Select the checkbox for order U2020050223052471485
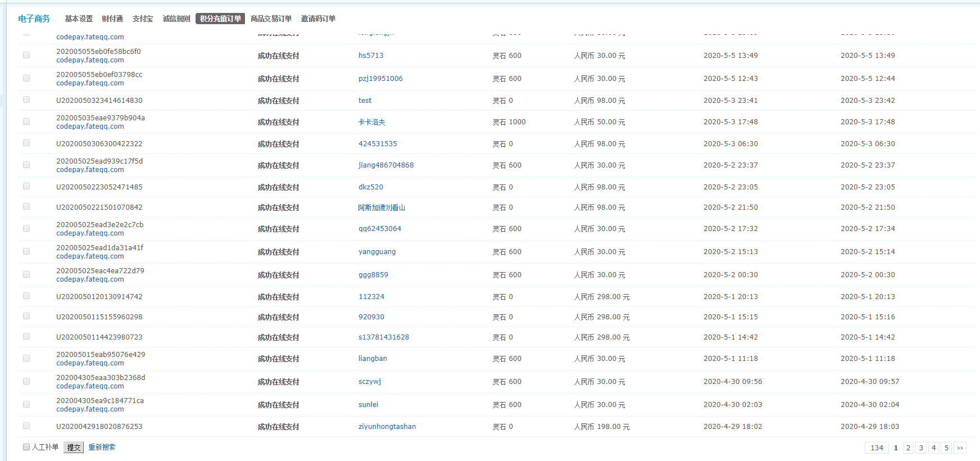 point(26,186)
